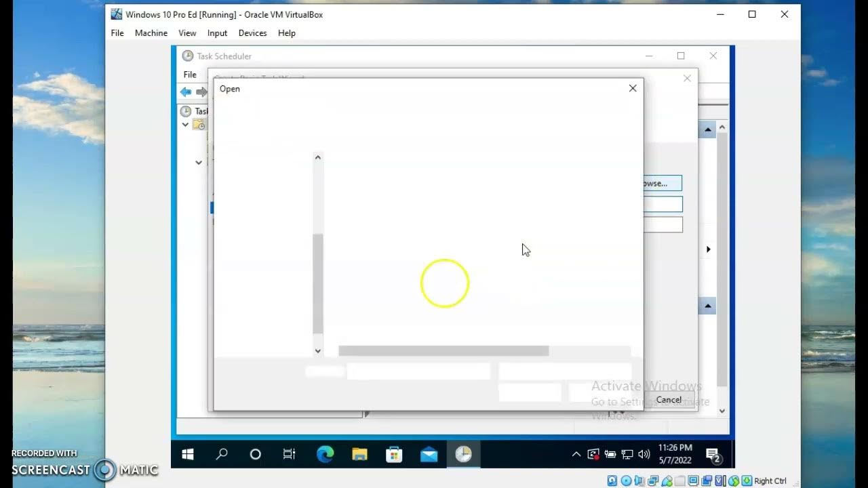Close the Task Scheduler window
Viewport: 868px width, 488px height.
(x=713, y=56)
